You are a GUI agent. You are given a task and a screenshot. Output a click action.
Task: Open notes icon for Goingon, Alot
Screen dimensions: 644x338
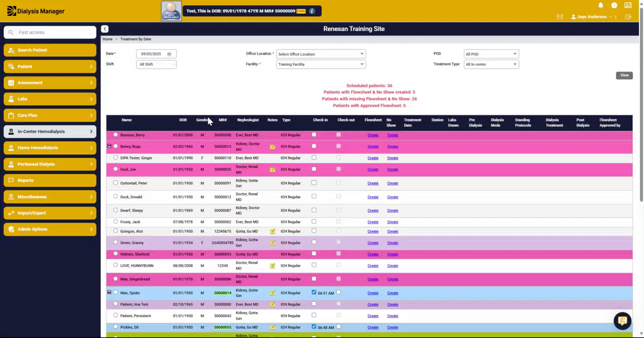pyautogui.click(x=272, y=231)
